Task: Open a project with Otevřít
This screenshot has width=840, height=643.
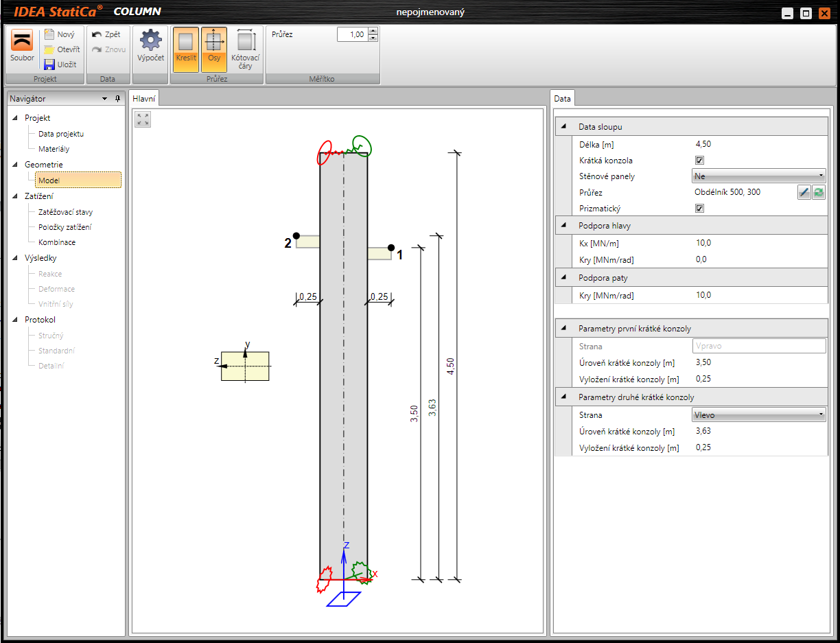Action: click(x=62, y=49)
